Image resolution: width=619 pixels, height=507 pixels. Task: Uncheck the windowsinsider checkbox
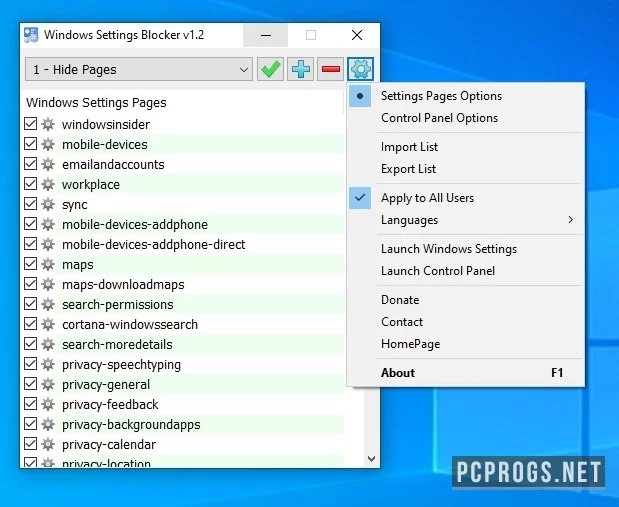pyautogui.click(x=30, y=124)
